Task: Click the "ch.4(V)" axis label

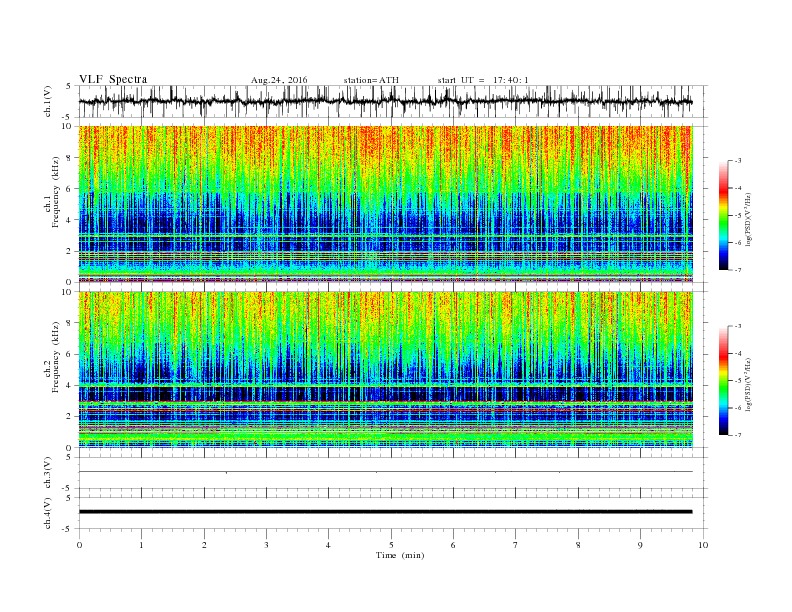Action: coord(48,513)
